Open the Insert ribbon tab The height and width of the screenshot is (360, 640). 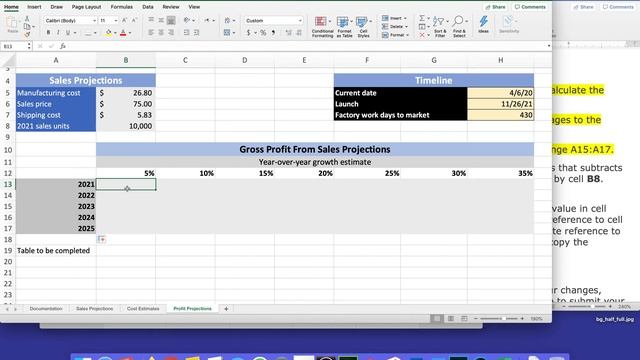34,7
